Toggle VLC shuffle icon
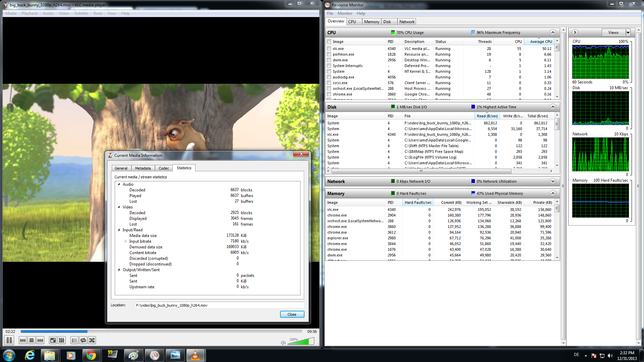This screenshot has width=644, height=362. coord(92,340)
